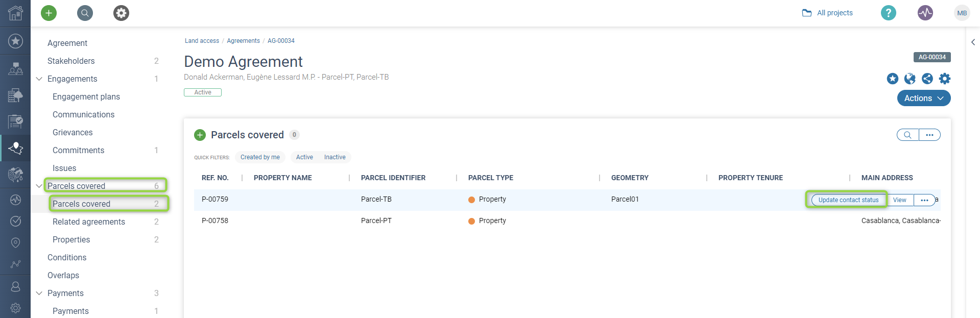Open the pulse activity icon in sidebar
980x318 pixels.
pos(15,200)
